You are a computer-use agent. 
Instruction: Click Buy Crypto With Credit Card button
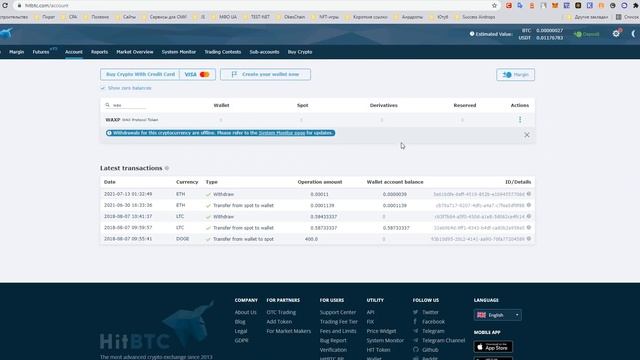tap(140, 74)
